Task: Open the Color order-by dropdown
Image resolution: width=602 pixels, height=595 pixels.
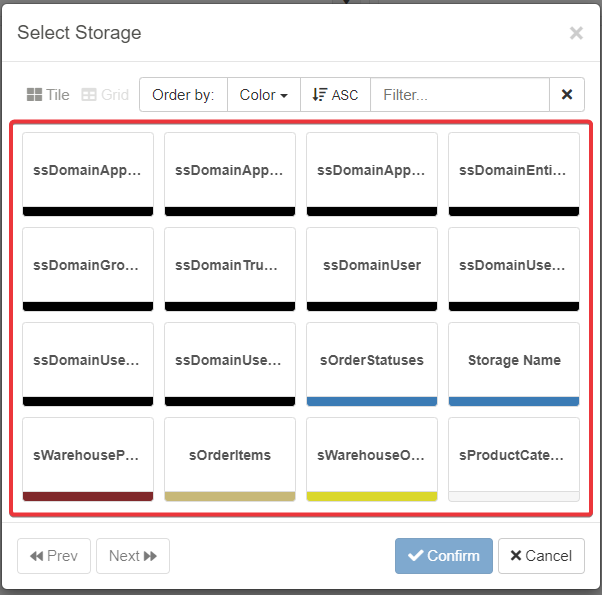Action: pyautogui.click(x=263, y=95)
